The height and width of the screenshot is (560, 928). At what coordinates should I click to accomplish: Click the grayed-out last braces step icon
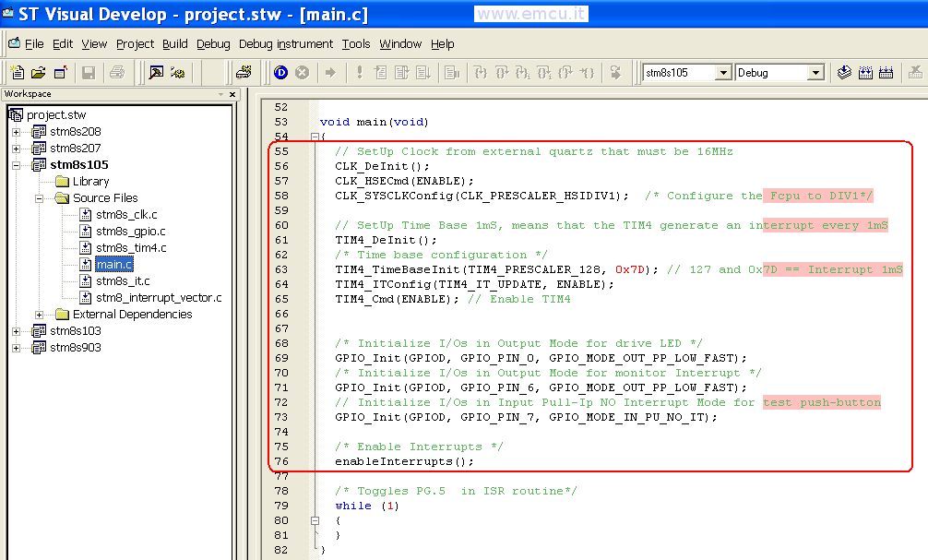tap(587, 73)
